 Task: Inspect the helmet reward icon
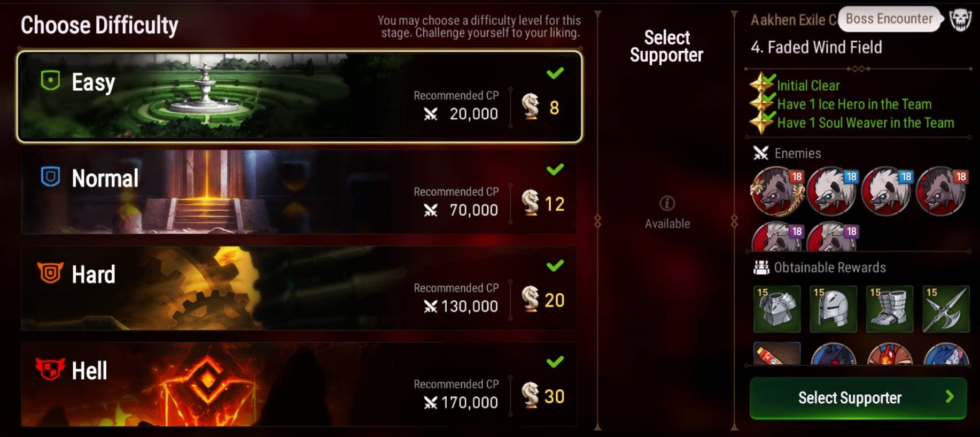click(833, 309)
